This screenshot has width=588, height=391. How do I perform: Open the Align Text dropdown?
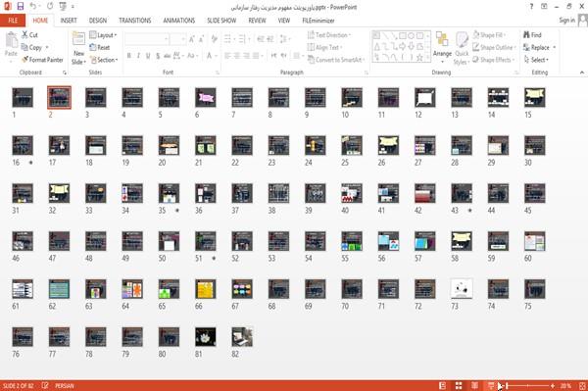click(x=324, y=47)
